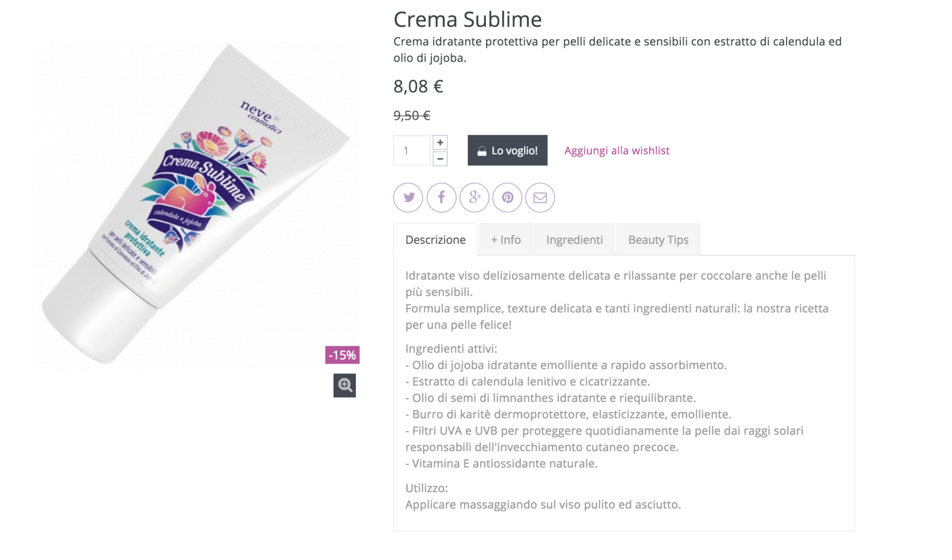Pin the product on Pinterest

(507, 198)
